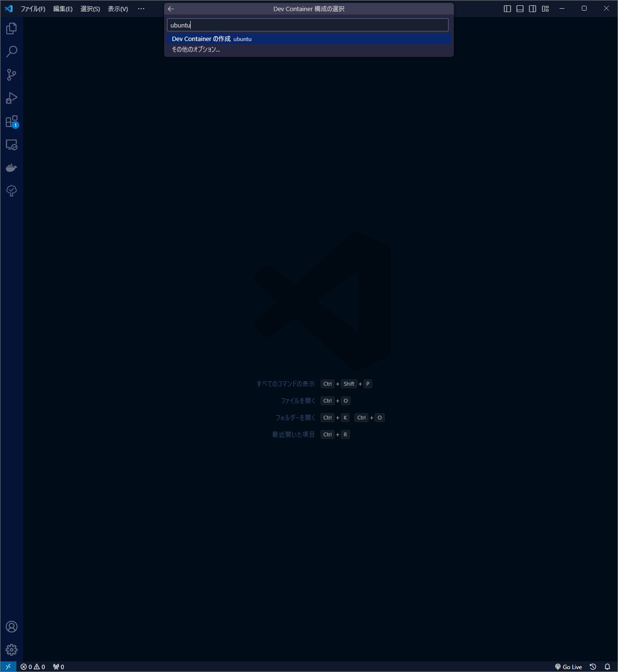Open Remote Explorer view
The width and height of the screenshot is (618, 672).
point(12,144)
